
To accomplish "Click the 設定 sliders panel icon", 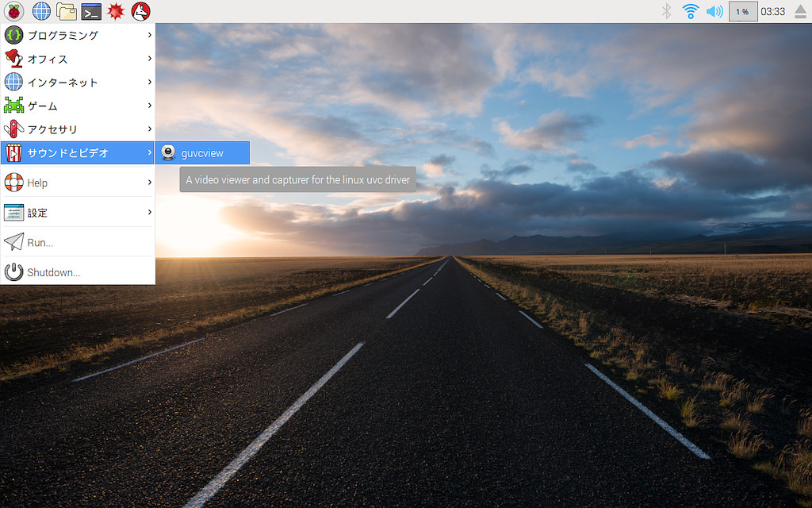I will pyautogui.click(x=13, y=212).
